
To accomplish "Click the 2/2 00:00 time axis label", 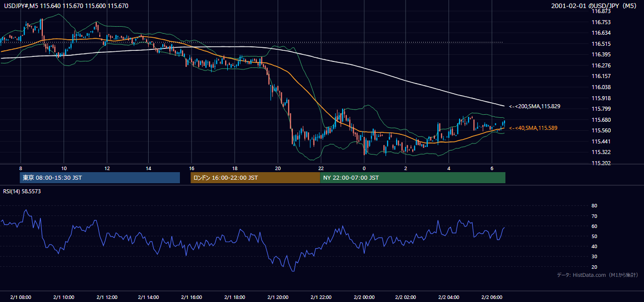I will [364, 297].
